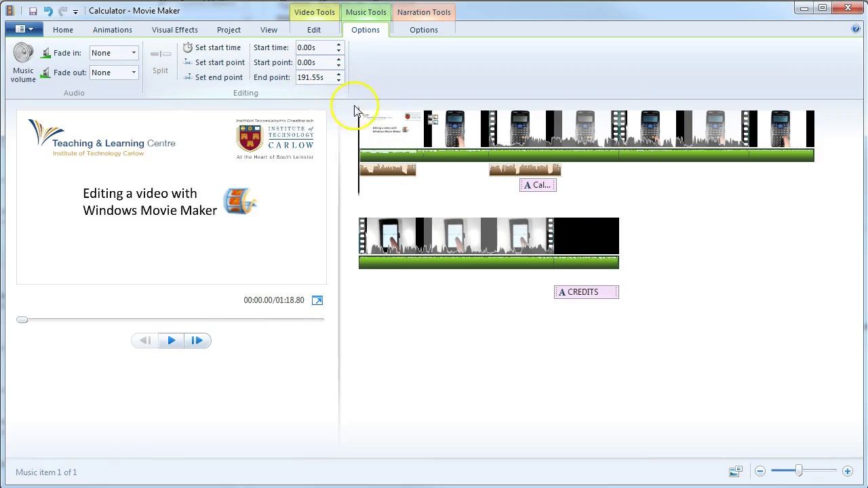The height and width of the screenshot is (488, 868).
Task: Save the project with the floppy icon
Action: tap(33, 11)
